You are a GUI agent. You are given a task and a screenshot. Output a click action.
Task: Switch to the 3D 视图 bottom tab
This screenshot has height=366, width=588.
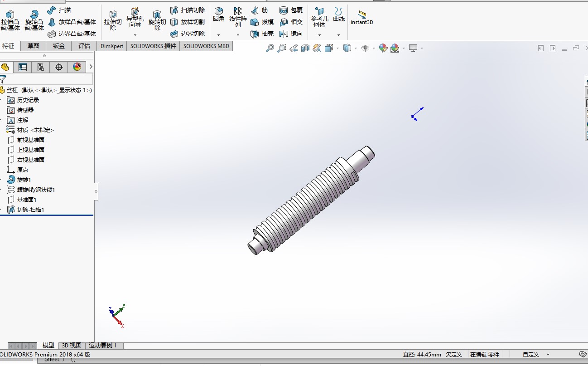tap(72, 346)
